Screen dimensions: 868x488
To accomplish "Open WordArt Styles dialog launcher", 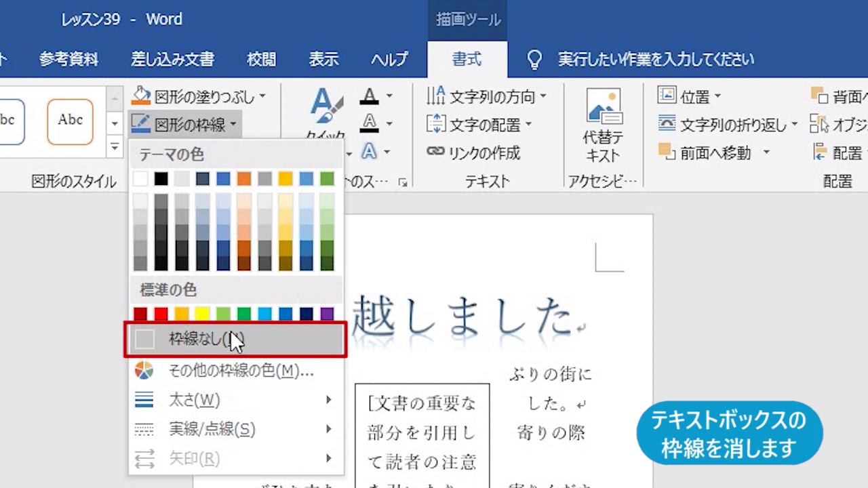I will point(403,182).
